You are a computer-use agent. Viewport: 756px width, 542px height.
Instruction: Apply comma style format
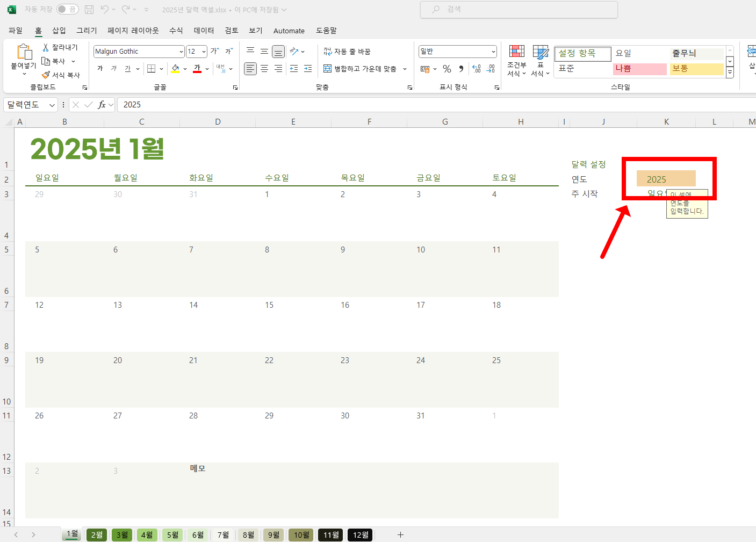[x=461, y=69]
